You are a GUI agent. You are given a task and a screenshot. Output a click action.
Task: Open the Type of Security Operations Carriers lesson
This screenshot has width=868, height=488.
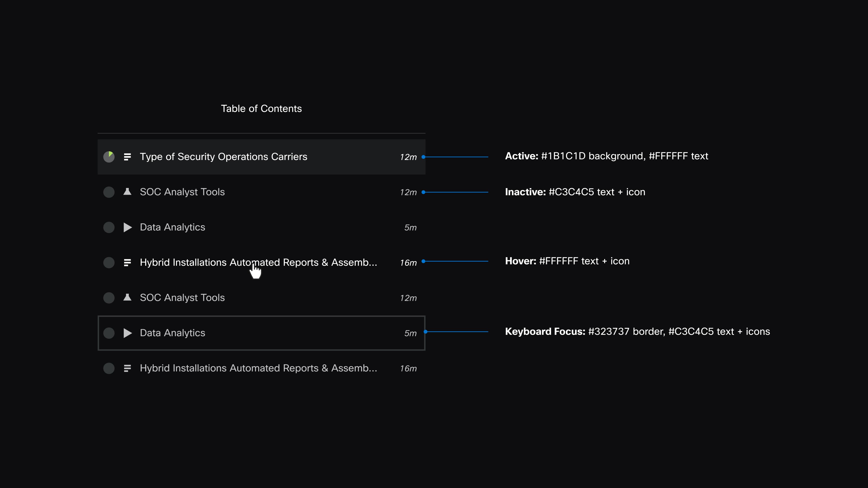point(224,157)
